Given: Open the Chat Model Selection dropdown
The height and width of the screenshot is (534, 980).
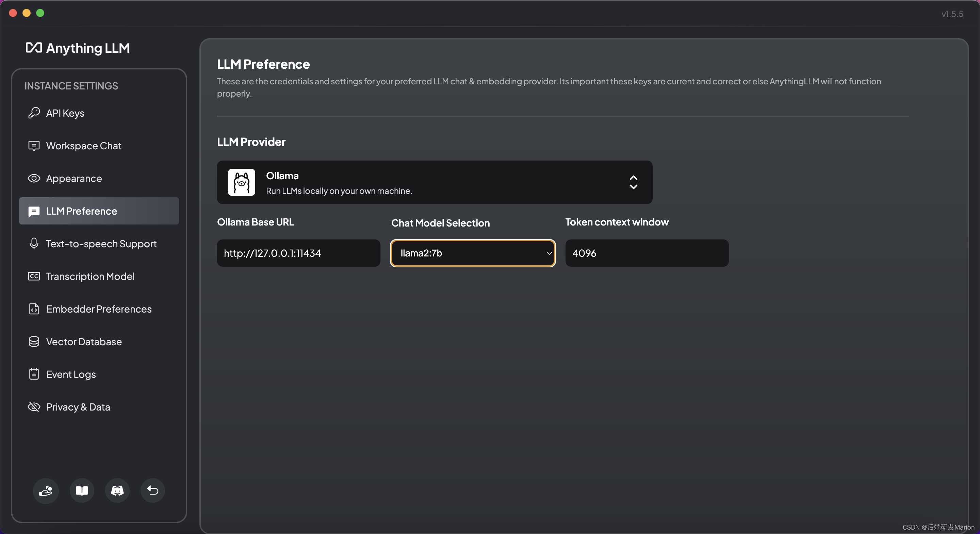Looking at the screenshot, I should pos(473,253).
